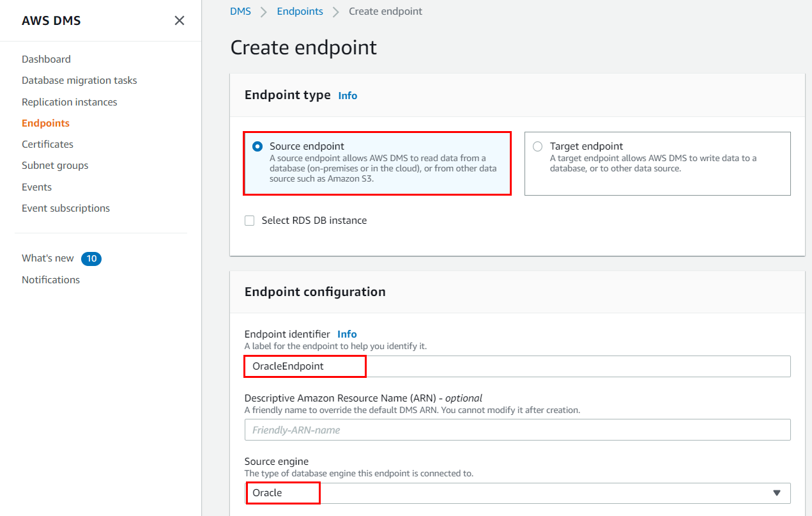Select Source endpoint radio button

tap(257, 146)
